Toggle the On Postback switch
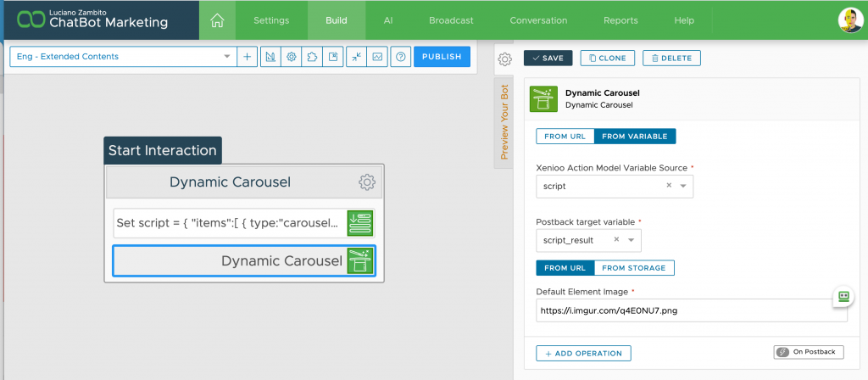The height and width of the screenshot is (380, 868). [808, 352]
